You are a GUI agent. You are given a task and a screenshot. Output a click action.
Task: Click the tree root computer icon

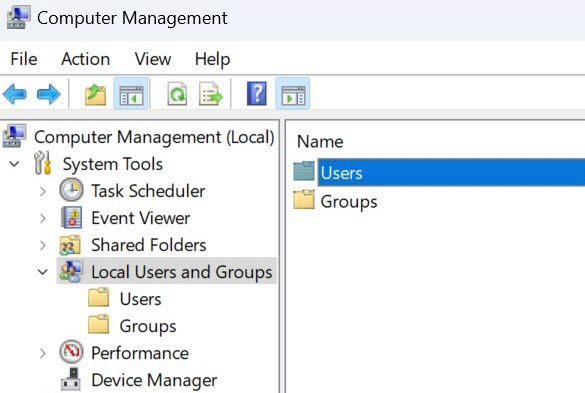14,136
